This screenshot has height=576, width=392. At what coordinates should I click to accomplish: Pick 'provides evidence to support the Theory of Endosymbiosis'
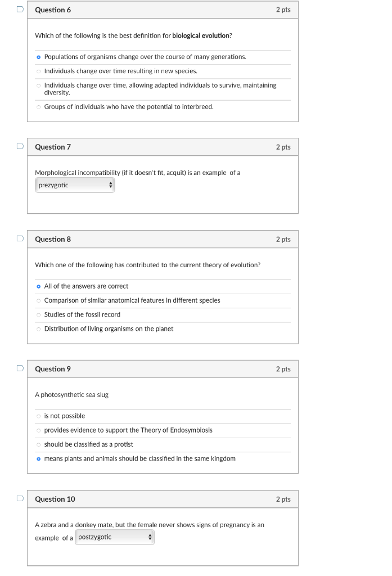(x=39, y=430)
